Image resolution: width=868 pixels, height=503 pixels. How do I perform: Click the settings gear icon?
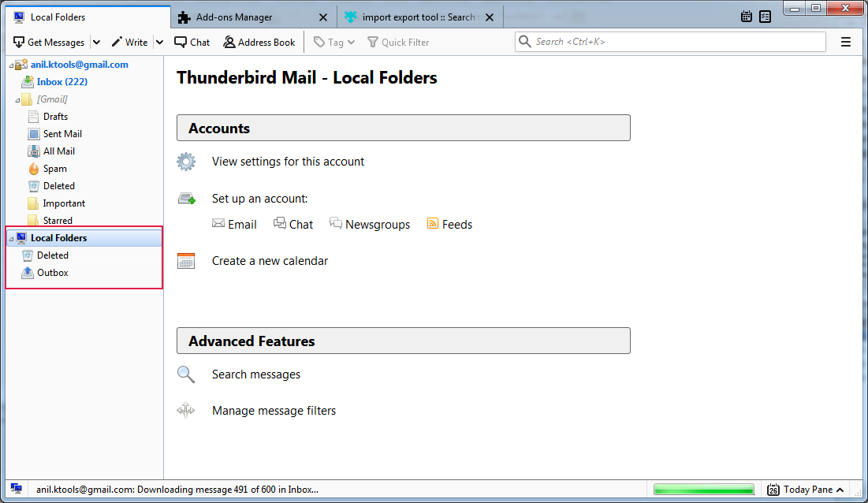[186, 162]
